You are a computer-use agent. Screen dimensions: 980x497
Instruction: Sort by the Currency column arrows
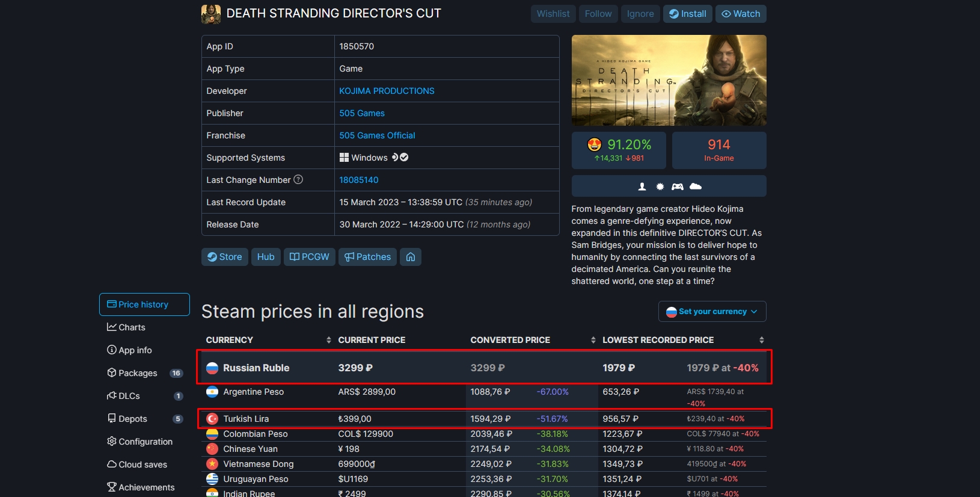[x=329, y=340]
